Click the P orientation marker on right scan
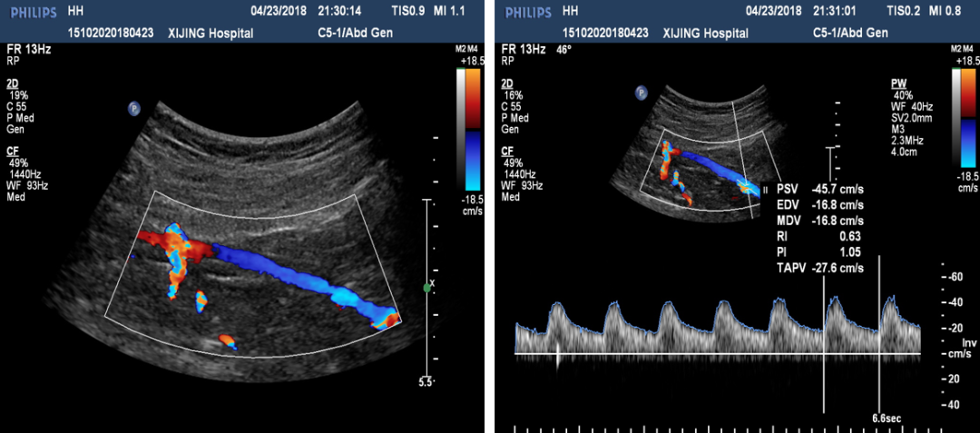This screenshot has width=980, height=433. click(642, 92)
